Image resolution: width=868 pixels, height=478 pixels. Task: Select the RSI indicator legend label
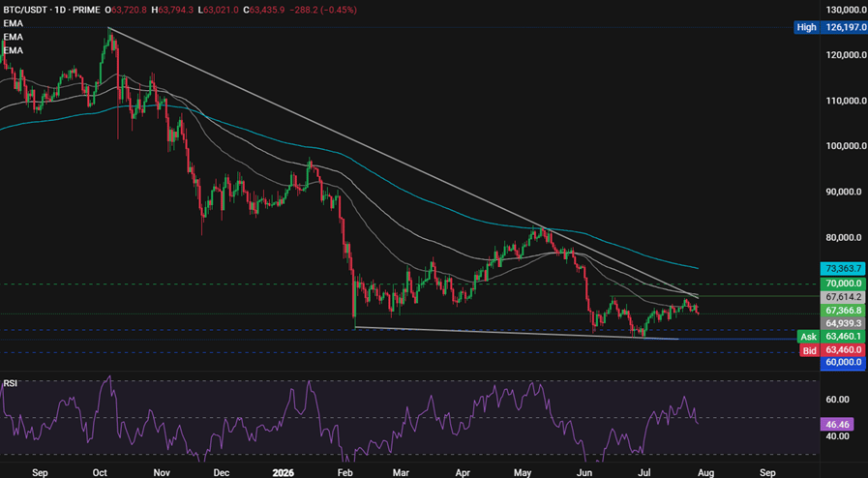[x=10, y=383]
